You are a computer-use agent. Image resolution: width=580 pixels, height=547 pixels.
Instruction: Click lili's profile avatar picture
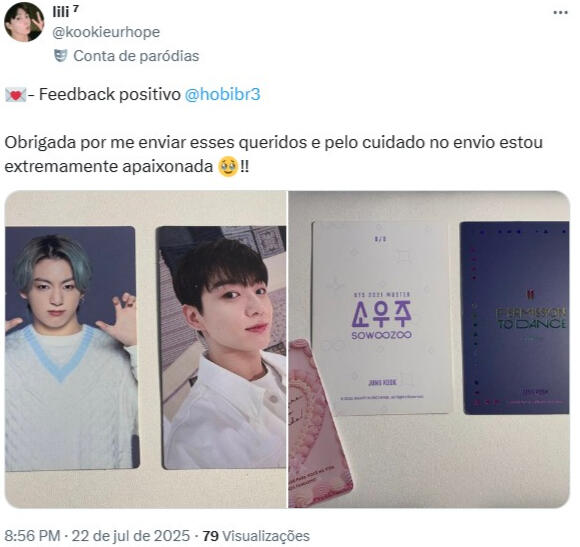[24, 22]
